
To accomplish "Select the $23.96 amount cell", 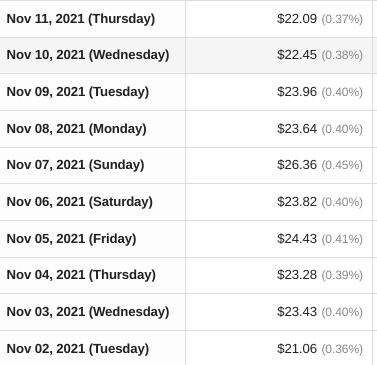I will click(279, 92).
